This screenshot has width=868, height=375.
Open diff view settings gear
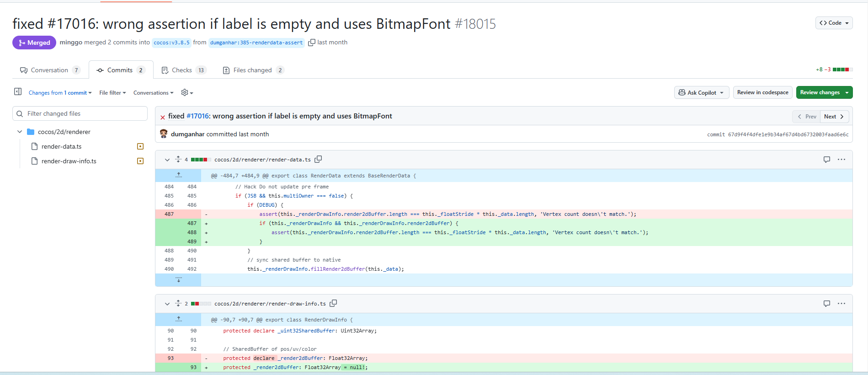point(186,93)
